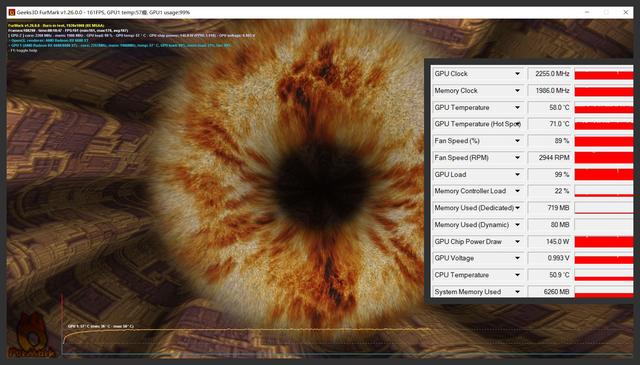Image resolution: width=640 pixels, height=365 pixels.
Task: Expand the Fan Speed (RPM) dropdown
Action: tap(517, 158)
